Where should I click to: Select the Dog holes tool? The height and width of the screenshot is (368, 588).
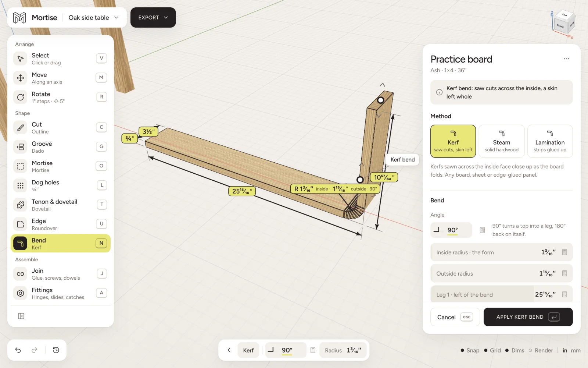[x=61, y=185]
